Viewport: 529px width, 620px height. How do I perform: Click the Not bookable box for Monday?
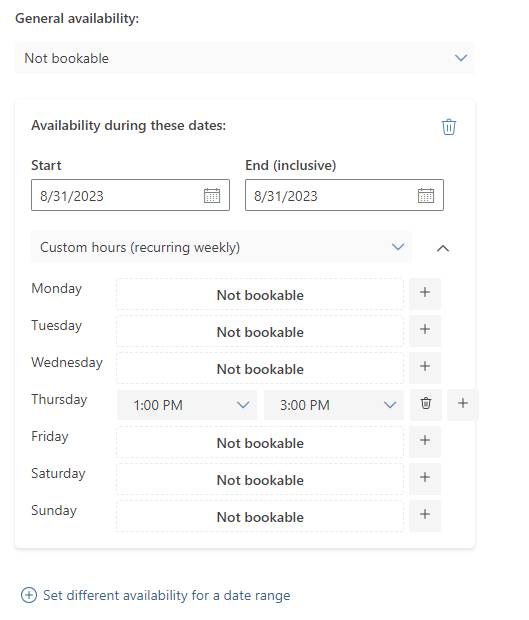coord(260,295)
